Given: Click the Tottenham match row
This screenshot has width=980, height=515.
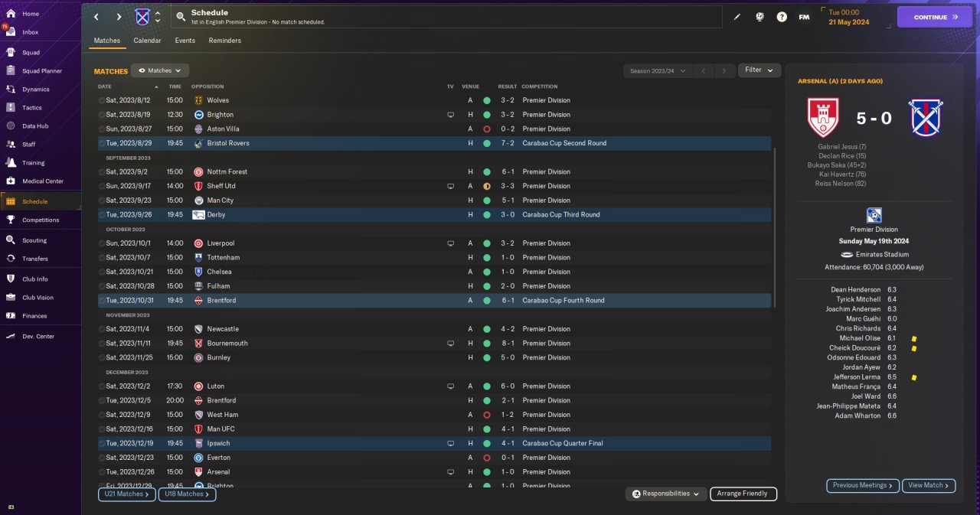Looking at the screenshot, I should 434,258.
